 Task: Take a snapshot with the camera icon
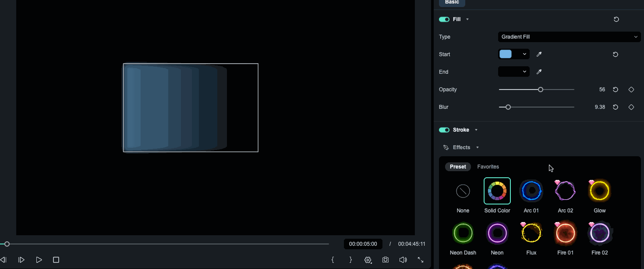pos(386,260)
